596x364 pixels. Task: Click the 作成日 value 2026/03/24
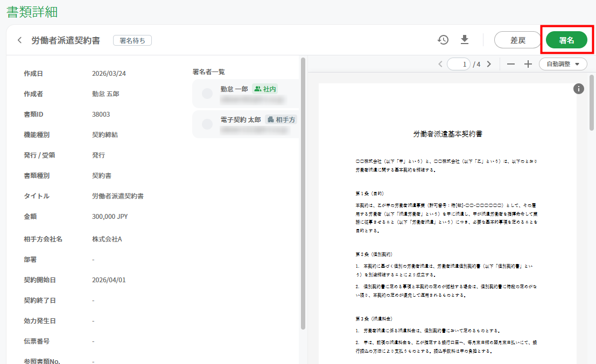(109, 74)
